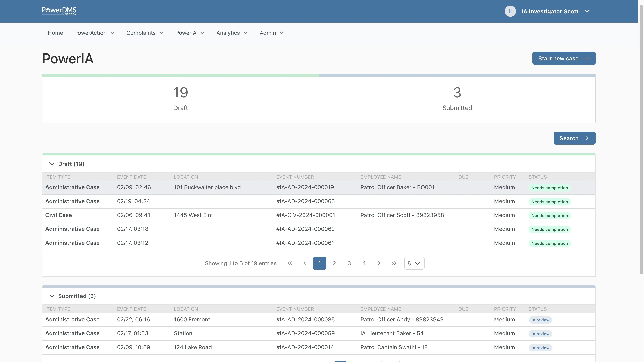The width and height of the screenshot is (644, 362).
Task: Click Patrol Officer Baker - BO001
Action: coord(397,187)
